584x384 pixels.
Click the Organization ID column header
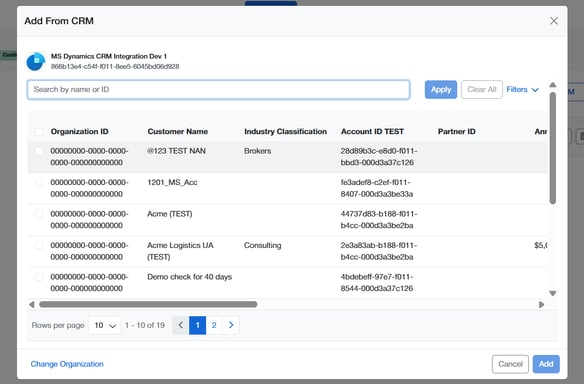79,131
